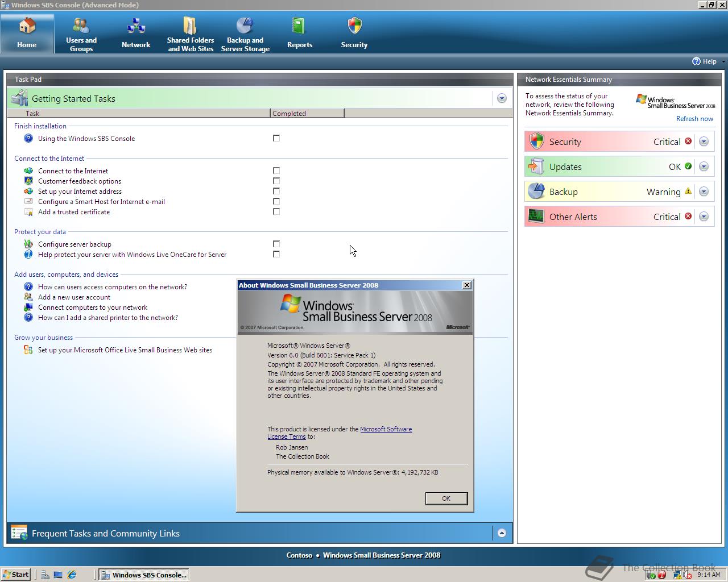Click the Help question mark icon
Image resolution: width=728 pixels, height=582 pixels.
(696, 61)
